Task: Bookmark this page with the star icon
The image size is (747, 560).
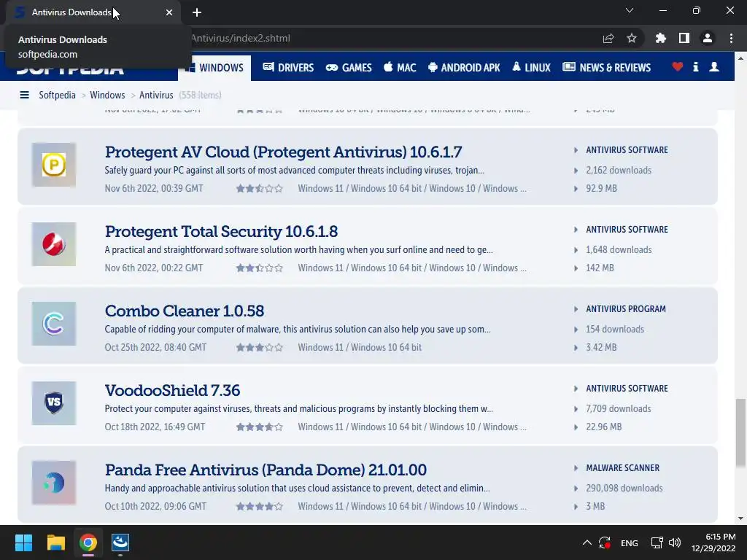Action: pos(632,38)
